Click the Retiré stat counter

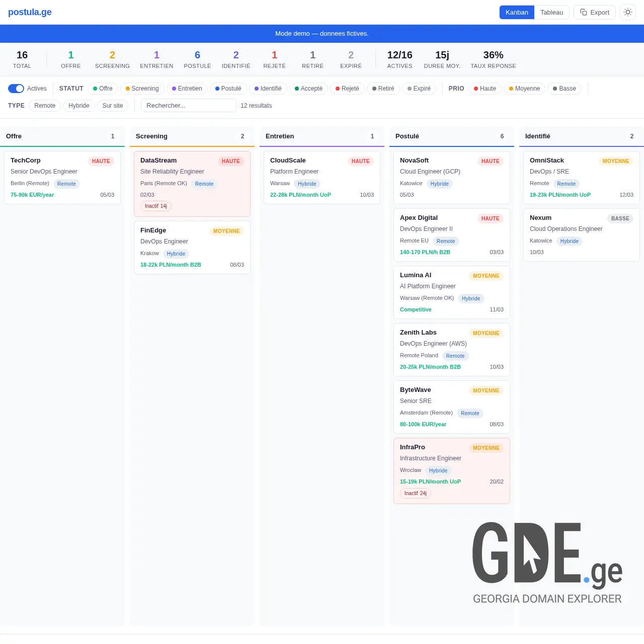click(312, 59)
